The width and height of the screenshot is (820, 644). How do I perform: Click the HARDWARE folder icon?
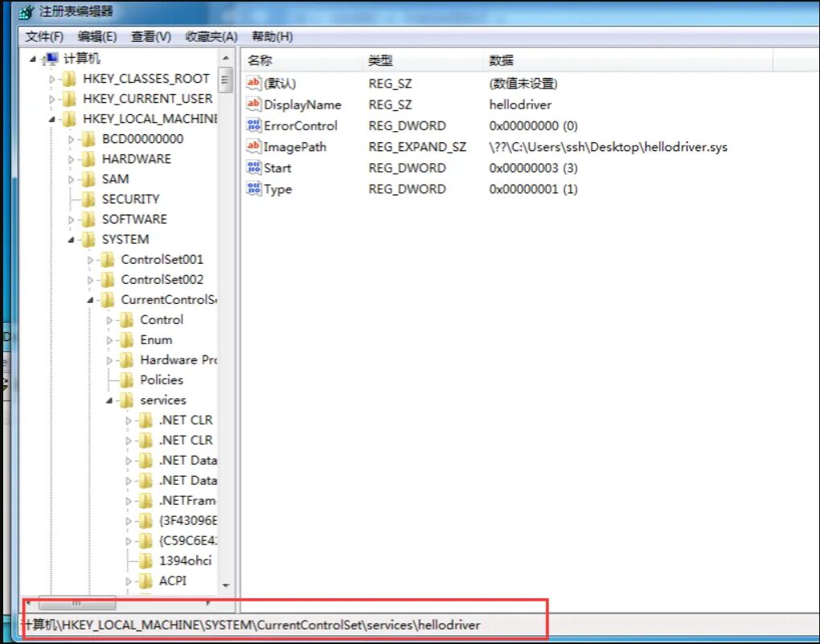tap(88, 159)
